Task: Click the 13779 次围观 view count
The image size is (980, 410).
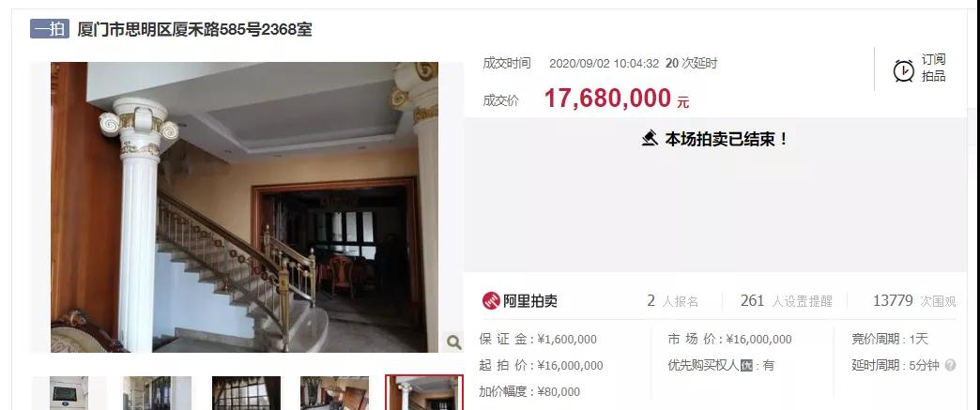Action: (914, 301)
